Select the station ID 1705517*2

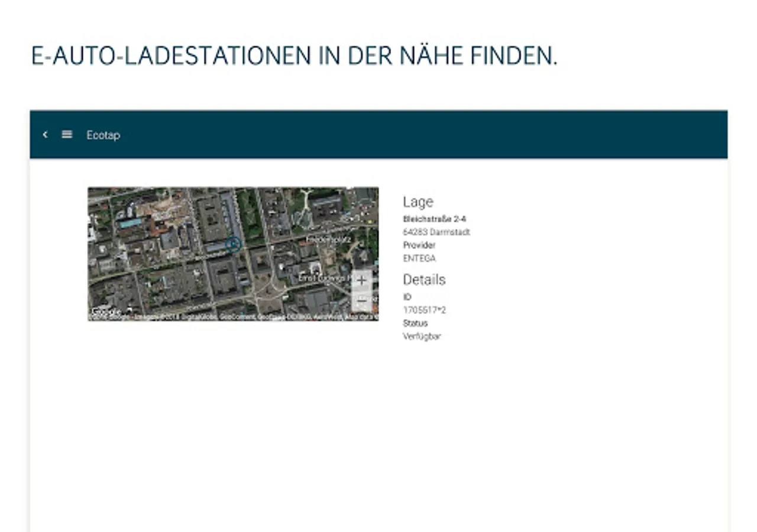[x=424, y=310]
